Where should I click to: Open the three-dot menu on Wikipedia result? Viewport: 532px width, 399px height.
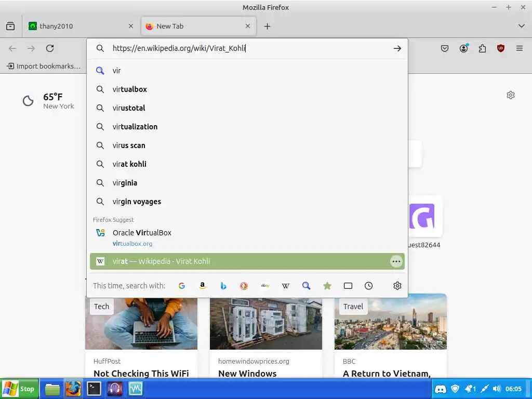[x=396, y=262]
